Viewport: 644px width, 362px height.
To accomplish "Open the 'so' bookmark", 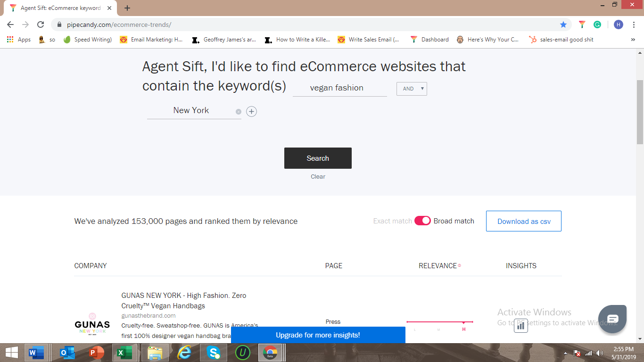I will click(x=47, y=40).
